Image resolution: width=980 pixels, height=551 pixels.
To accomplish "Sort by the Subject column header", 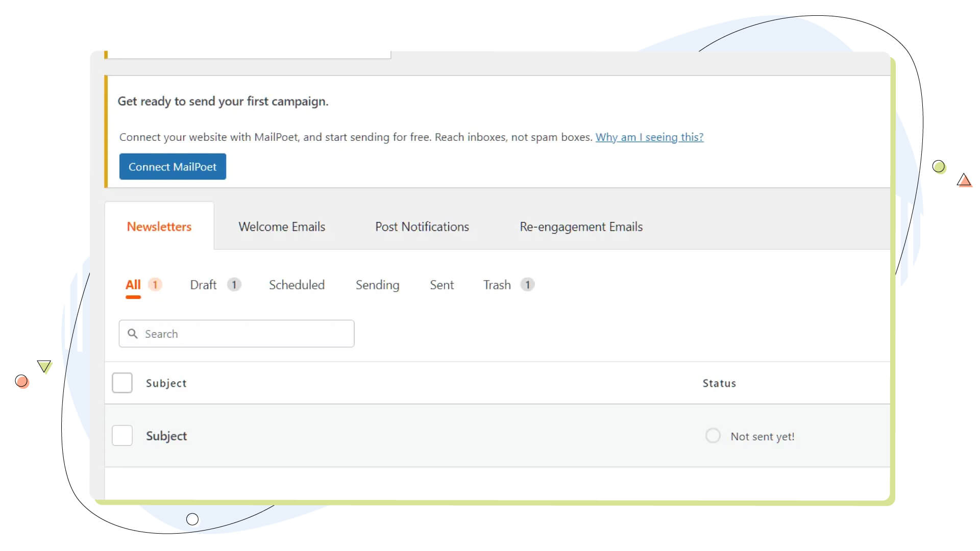I will pyautogui.click(x=166, y=383).
